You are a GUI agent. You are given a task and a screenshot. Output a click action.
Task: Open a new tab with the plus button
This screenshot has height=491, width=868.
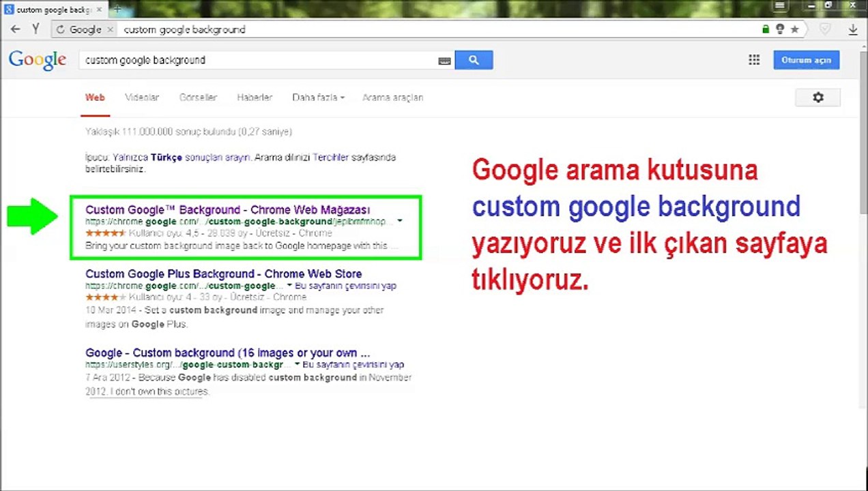coord(117,10)
